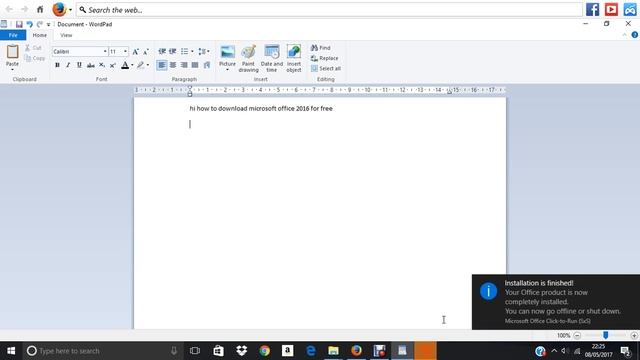Shrink the font size
The width and height of the screenshot is (640, 360).
tap(146, 51)
